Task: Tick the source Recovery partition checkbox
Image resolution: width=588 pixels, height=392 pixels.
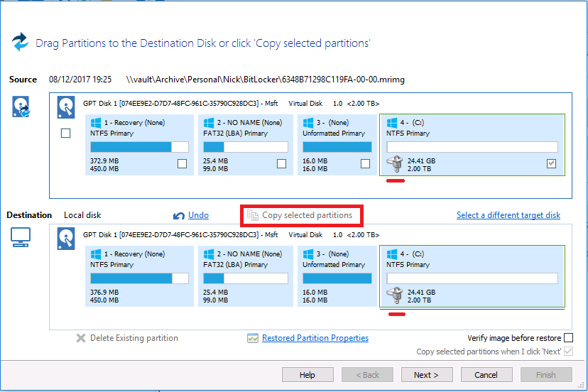Action: [x=183, y=164]
